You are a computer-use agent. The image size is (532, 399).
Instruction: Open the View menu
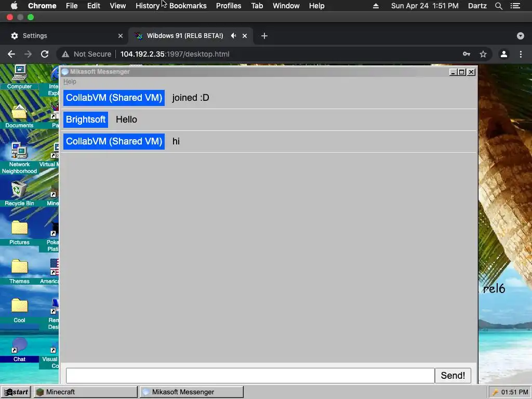(x=118, y=6)
